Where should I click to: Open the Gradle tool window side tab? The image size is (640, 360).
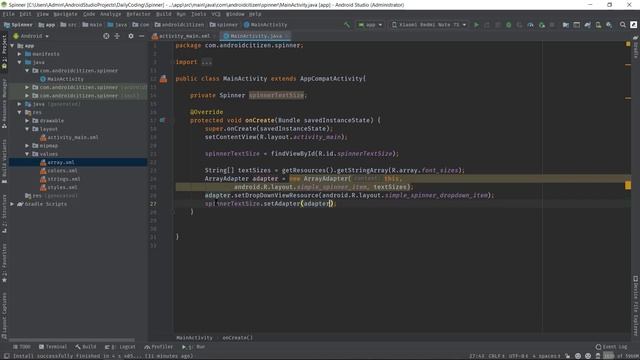tap(636, 48)
